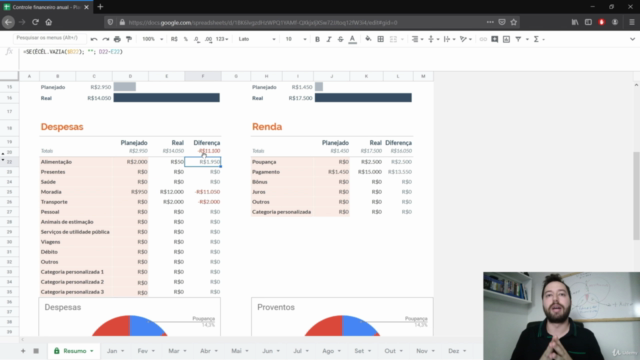
Task: Create a filter using funnel icon
Action: (518, 39)
